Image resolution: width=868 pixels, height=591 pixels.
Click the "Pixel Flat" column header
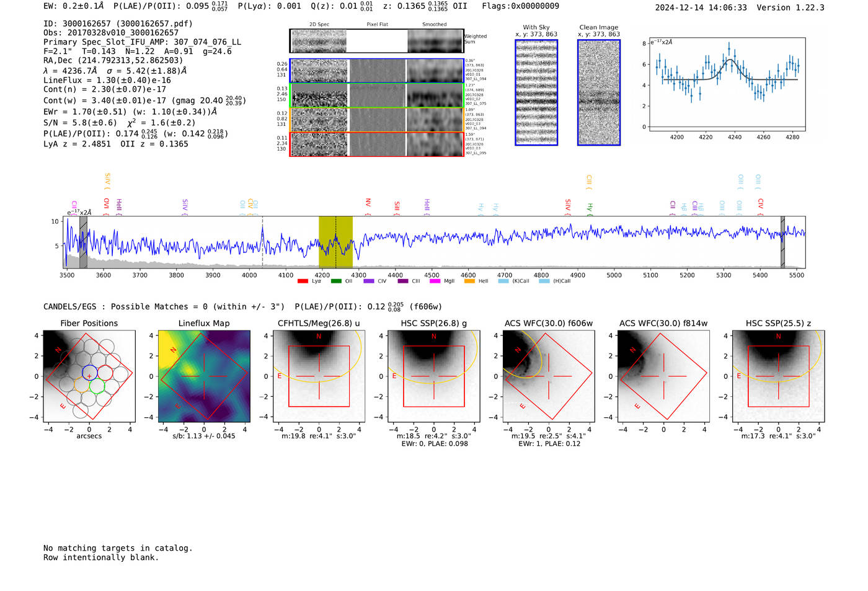coord(377,25)
